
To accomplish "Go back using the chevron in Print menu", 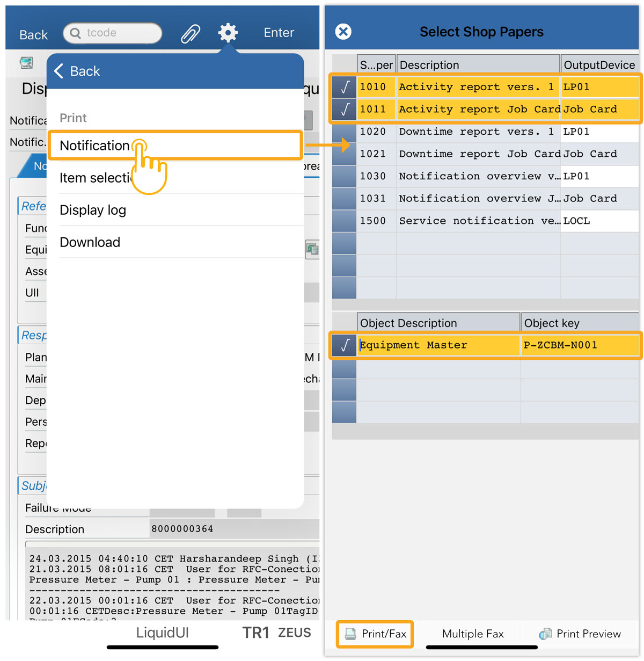I will click(59, 71).
